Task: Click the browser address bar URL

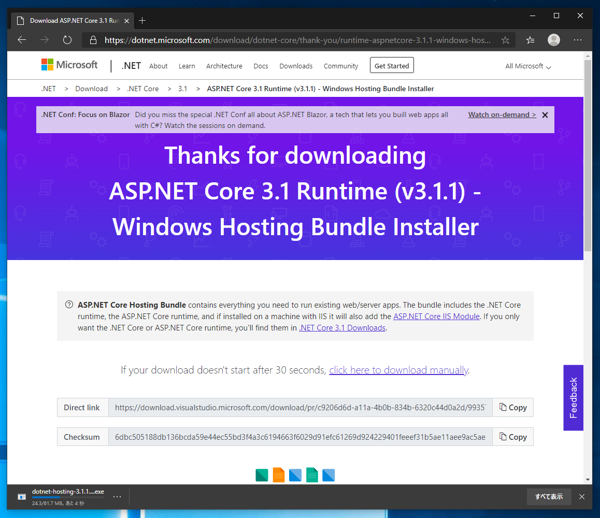Action: tap(297, 40)
